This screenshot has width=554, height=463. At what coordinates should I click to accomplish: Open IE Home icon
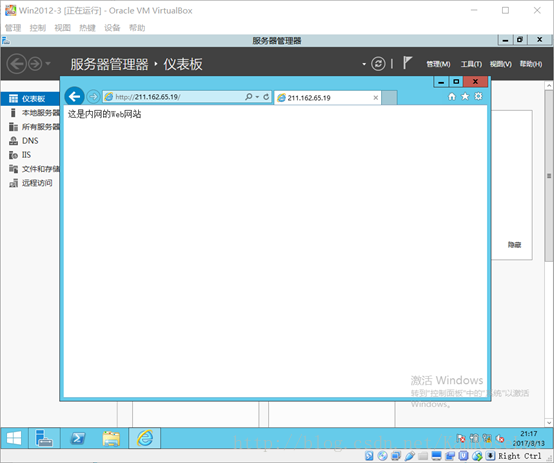click(x=452, y=96)
